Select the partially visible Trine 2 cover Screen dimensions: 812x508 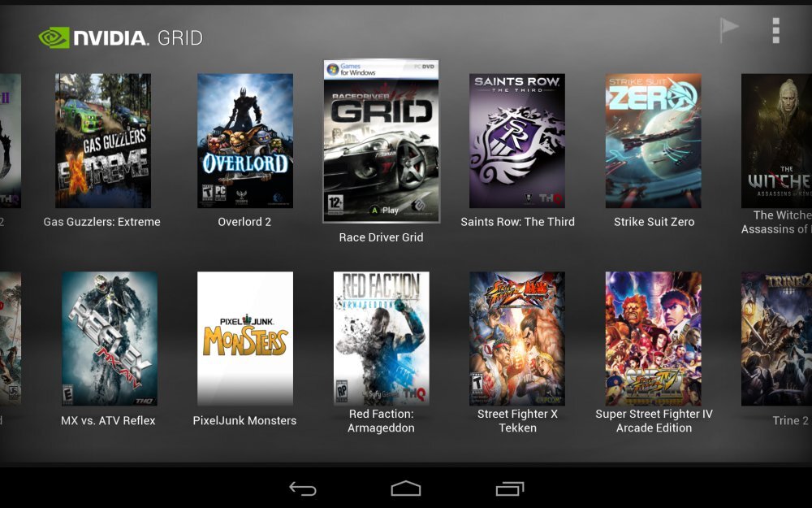(x=775, y=338)
